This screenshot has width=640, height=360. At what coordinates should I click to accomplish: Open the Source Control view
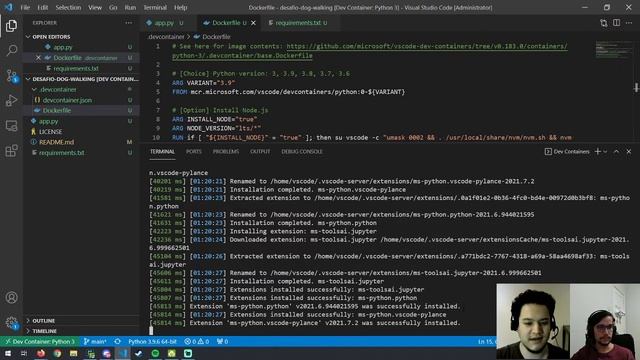11,76
